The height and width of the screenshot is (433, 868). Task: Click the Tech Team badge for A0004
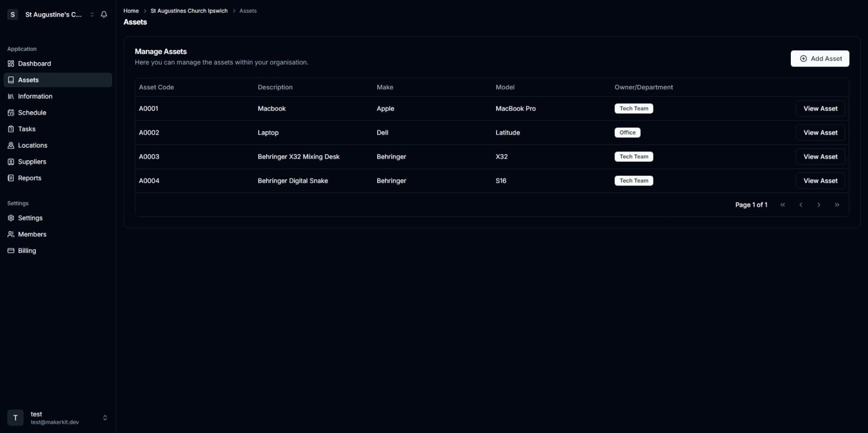pyautogui.click(x=634, y=181)
